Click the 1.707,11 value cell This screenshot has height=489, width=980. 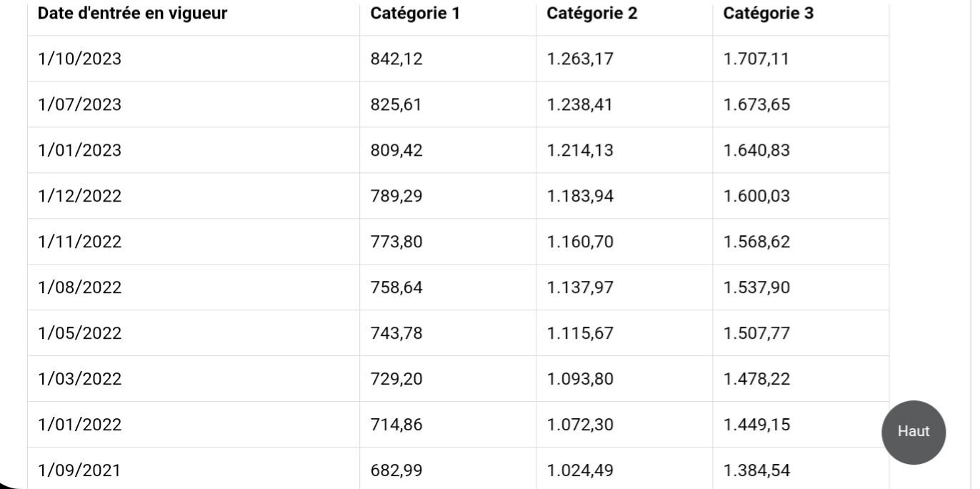coord(756,59)
